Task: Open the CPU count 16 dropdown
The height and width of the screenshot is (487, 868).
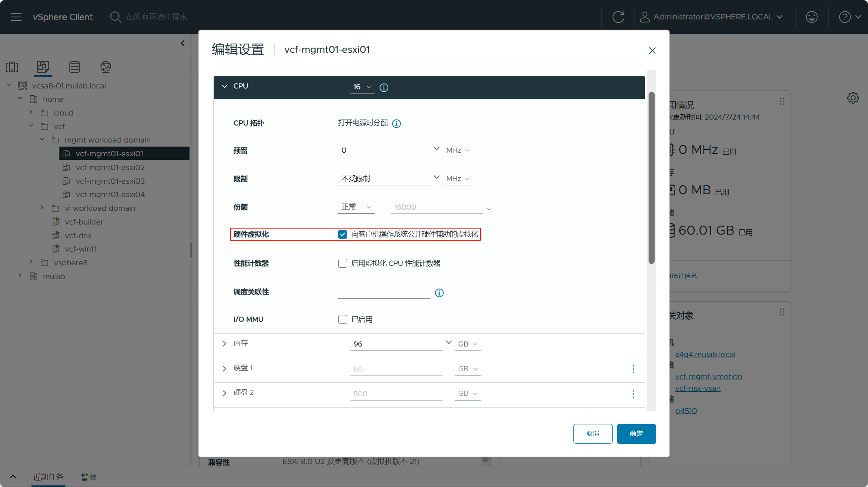Action: tap(362, 87)
